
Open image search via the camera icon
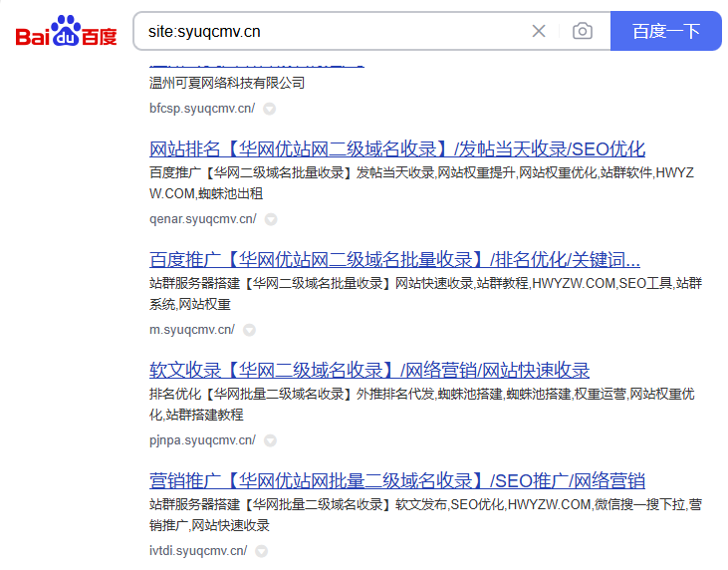pyautogui.click(x=583, y=31)
